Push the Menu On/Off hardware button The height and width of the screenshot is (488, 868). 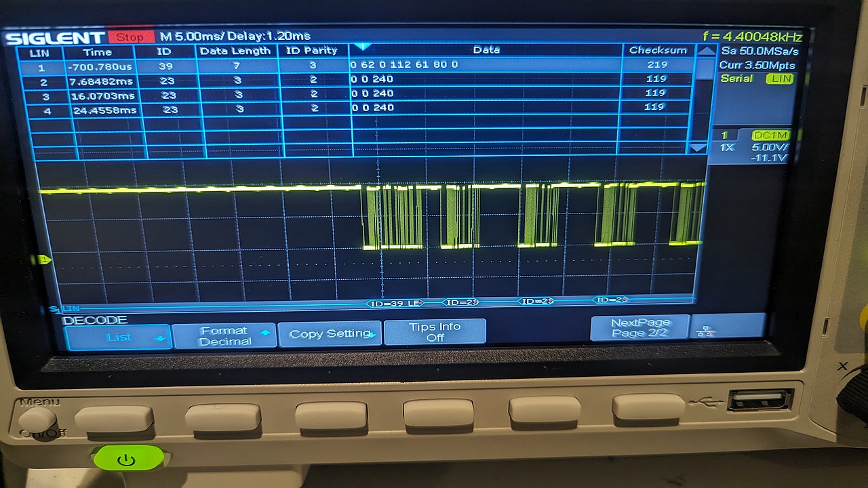pos(37,419)
